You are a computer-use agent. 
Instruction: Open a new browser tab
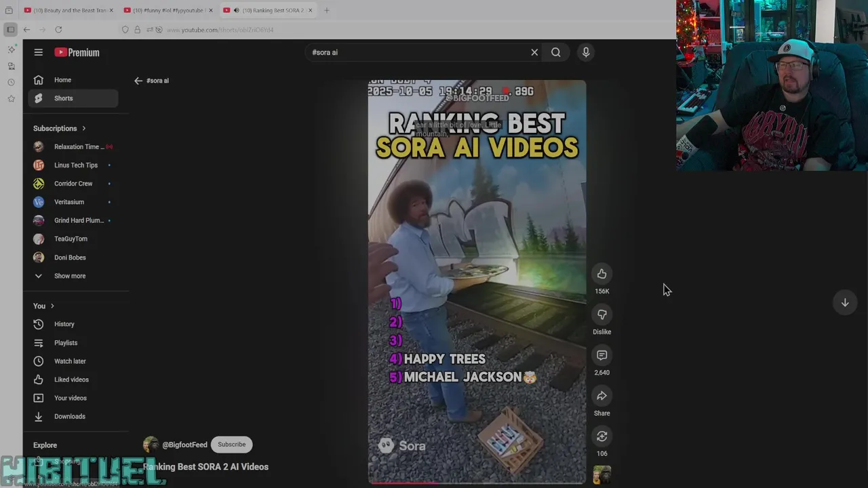point(327,10)
